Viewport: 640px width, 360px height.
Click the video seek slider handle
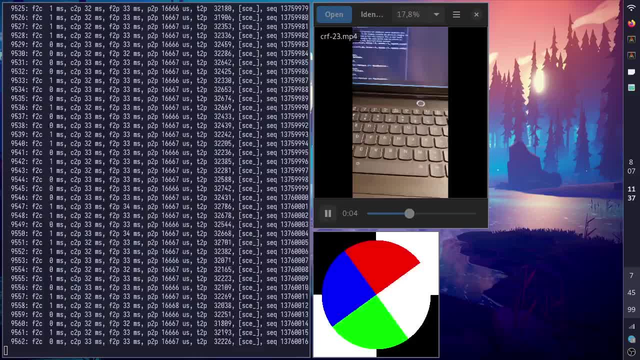point(409,213)
